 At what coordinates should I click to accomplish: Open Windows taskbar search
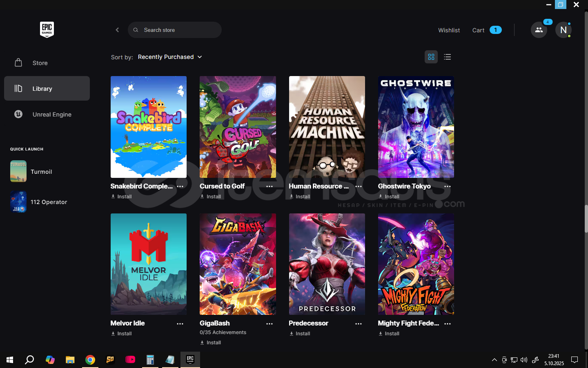pos(29,360)
